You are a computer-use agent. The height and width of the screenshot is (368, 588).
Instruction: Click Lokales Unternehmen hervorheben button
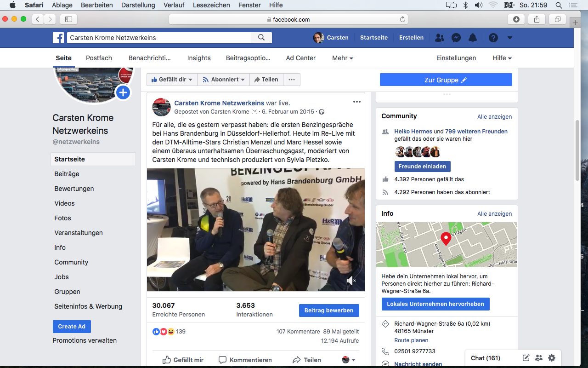[435, 304]
